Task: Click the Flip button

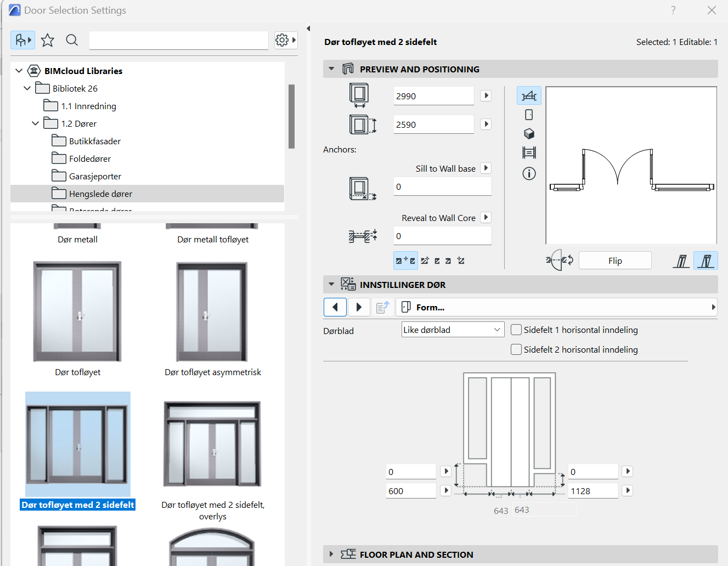Action: pos(615,261)
